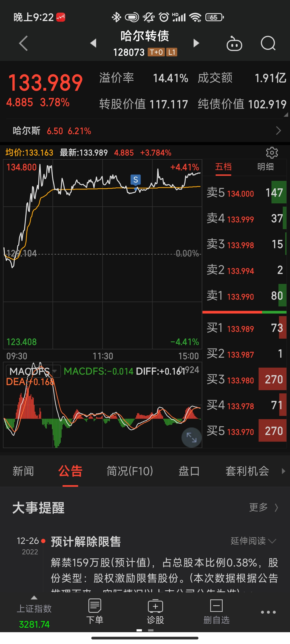Open the MACDFS indicator dropdown
The width and height of the screenshot is (290, 644).
point(33,371)
